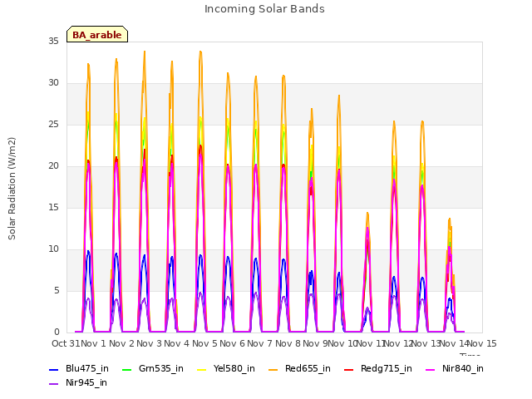
Task: Click the yellow Yel580_in legend swatch
Action: [201, 369]
